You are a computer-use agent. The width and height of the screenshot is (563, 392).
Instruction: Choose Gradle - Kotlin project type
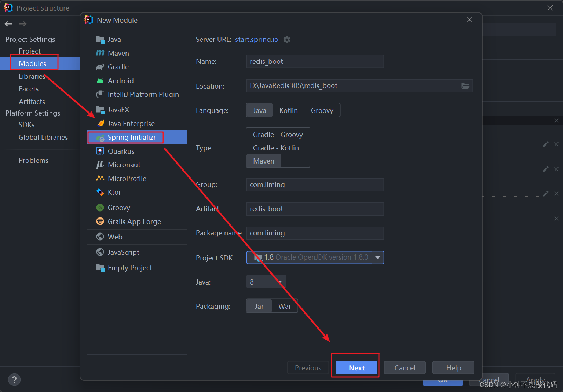coord(276,148)
